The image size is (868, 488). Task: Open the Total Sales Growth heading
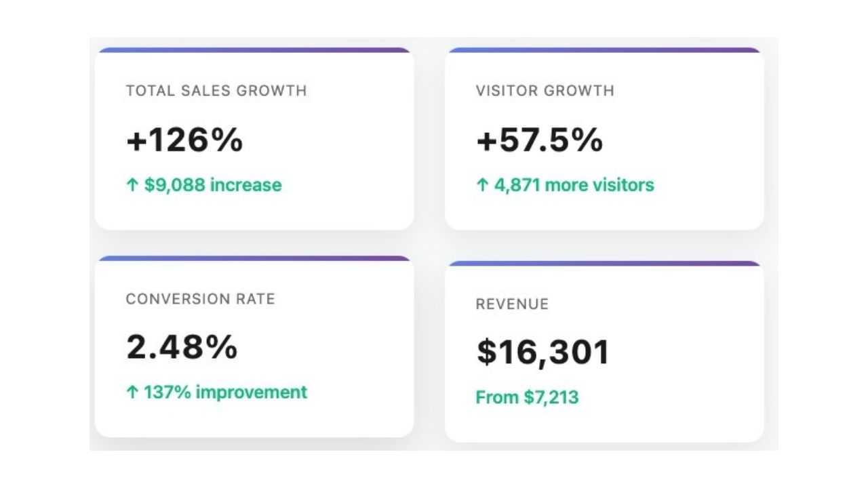pyautogui.click(x=216, y=91)
